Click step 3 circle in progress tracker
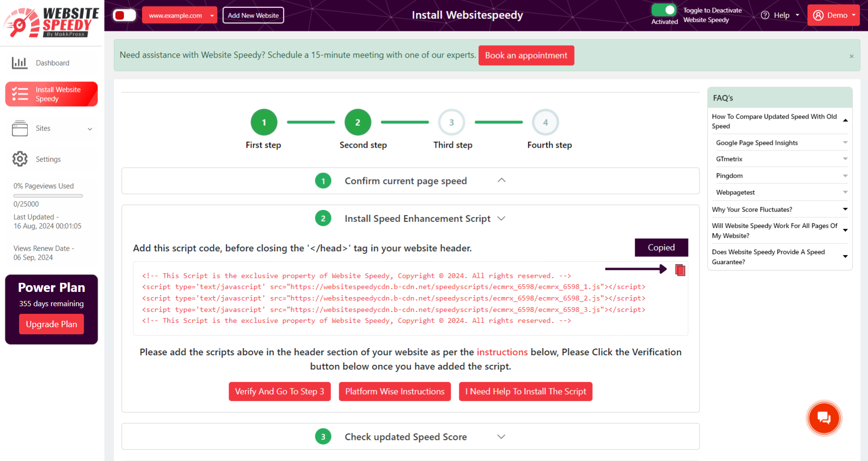Screen dimensions: 868x461 tap(452, 122)
